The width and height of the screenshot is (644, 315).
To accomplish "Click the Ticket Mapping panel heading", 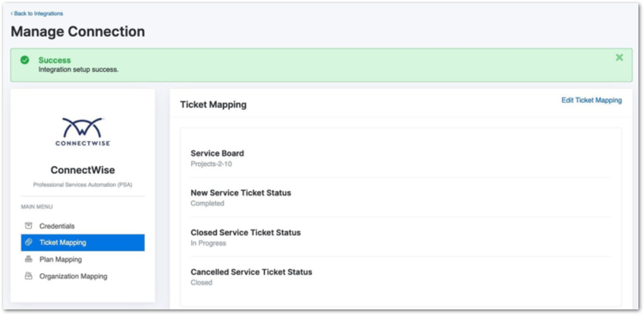I will pos(213,105).
